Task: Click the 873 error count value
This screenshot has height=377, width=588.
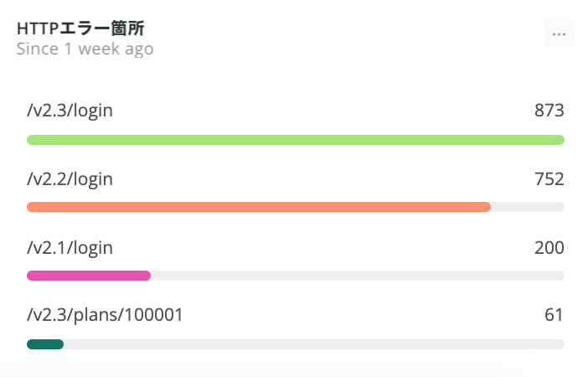Action: point(549,110)
